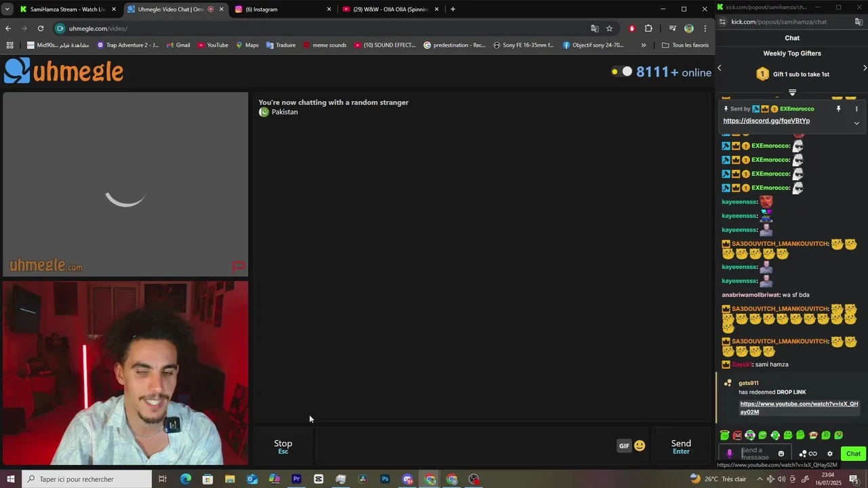Open Adobe Premiere Pro from taskbar
Image resolution: width=868 pixels, height=488 pixels.
point(296,479)
